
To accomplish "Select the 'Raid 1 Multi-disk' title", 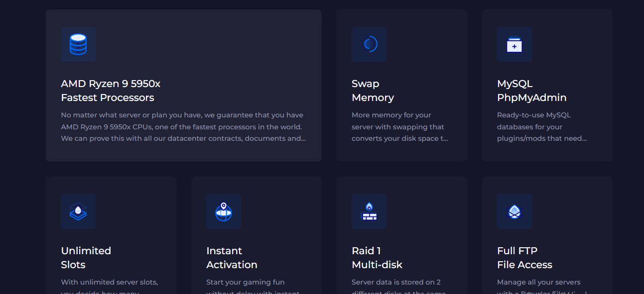I will click(377, 258).
